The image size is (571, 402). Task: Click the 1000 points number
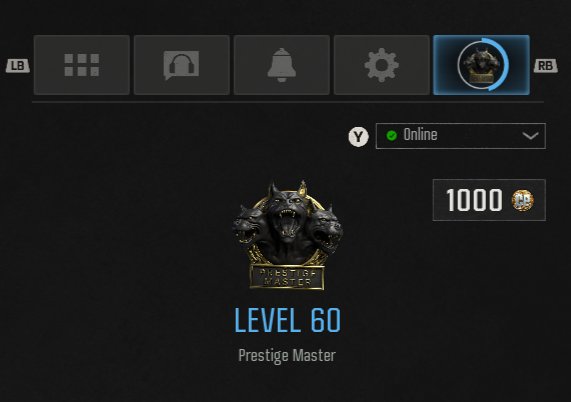click(474, 200)
